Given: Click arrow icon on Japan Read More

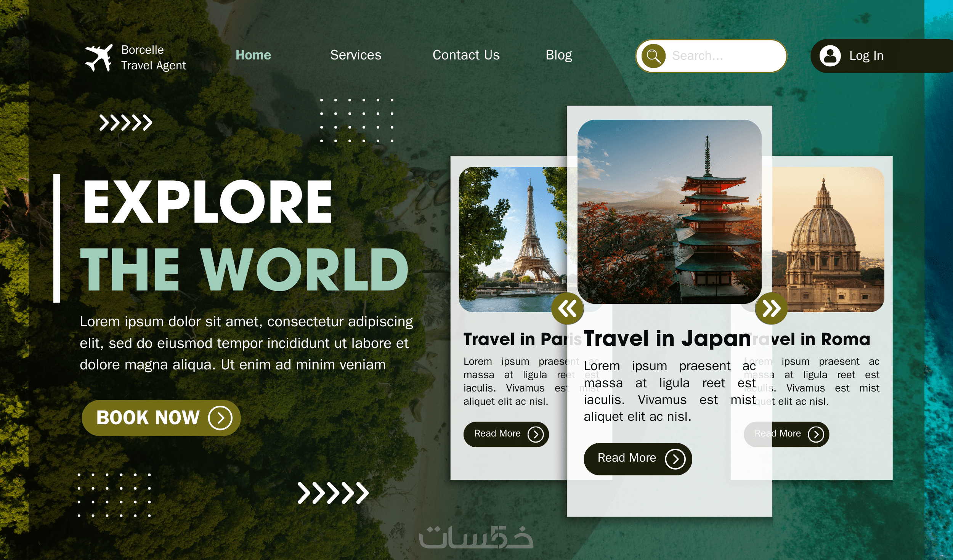Looking at the screenshot, I should 675,459.
